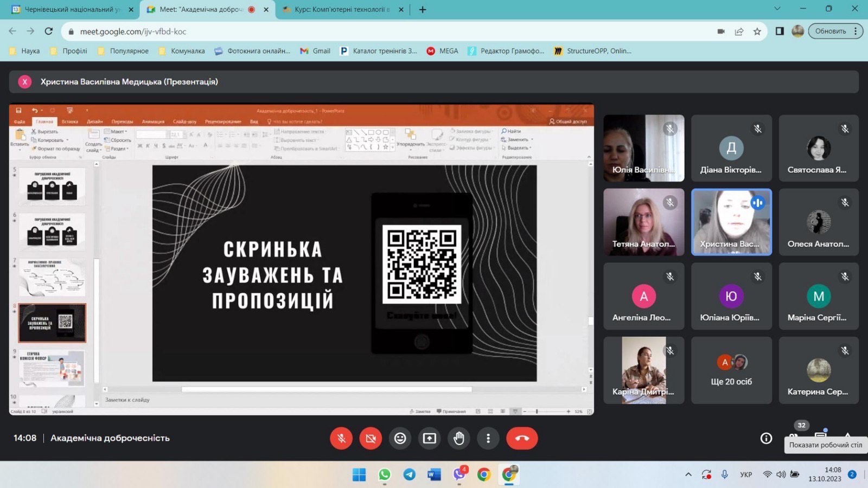Open the Редактор Грамофо bookmark
The height and width of the screenshot is (488, 868).
(507, 51)
